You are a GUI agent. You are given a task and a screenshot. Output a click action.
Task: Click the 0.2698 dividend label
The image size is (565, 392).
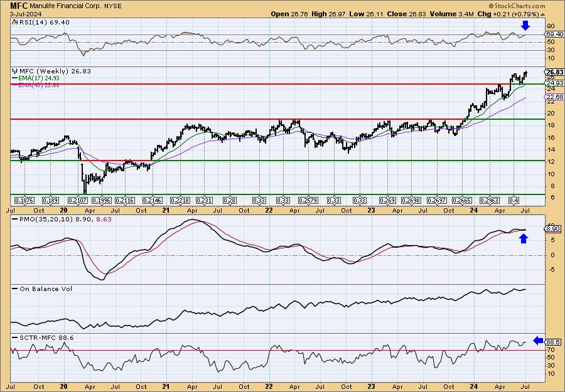pos(411,200)
